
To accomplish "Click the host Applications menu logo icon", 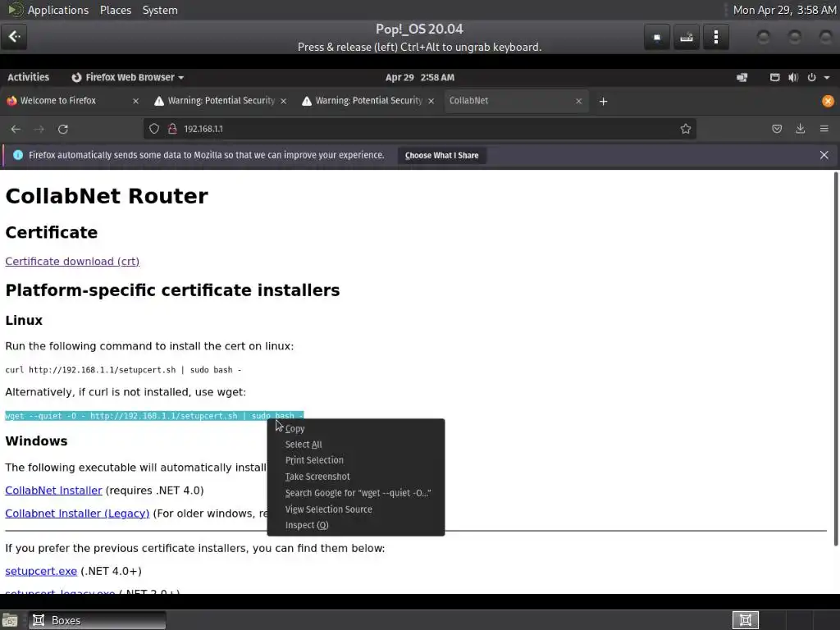I will pos(16,10).
